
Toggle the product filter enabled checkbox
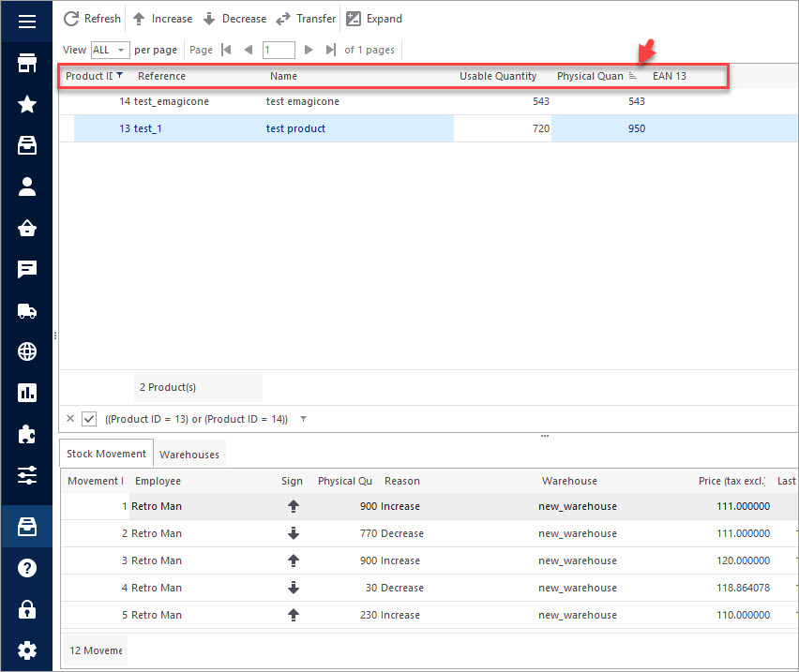tap(89, 419)
